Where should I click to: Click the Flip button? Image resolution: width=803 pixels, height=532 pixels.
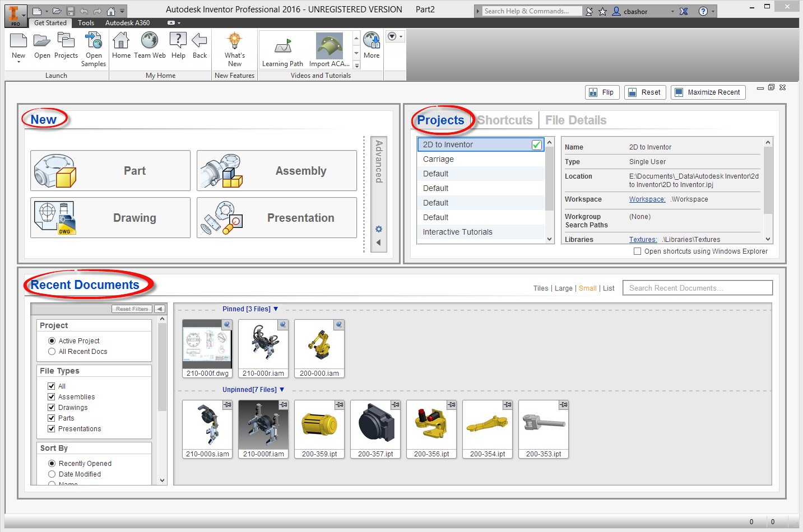pos(602,92)
